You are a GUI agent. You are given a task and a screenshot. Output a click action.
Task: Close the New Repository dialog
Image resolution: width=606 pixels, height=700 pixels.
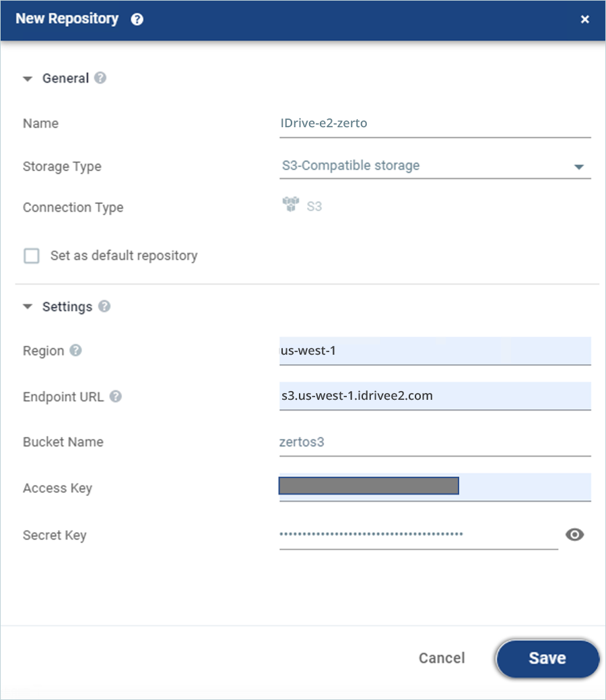coord(584,20)
